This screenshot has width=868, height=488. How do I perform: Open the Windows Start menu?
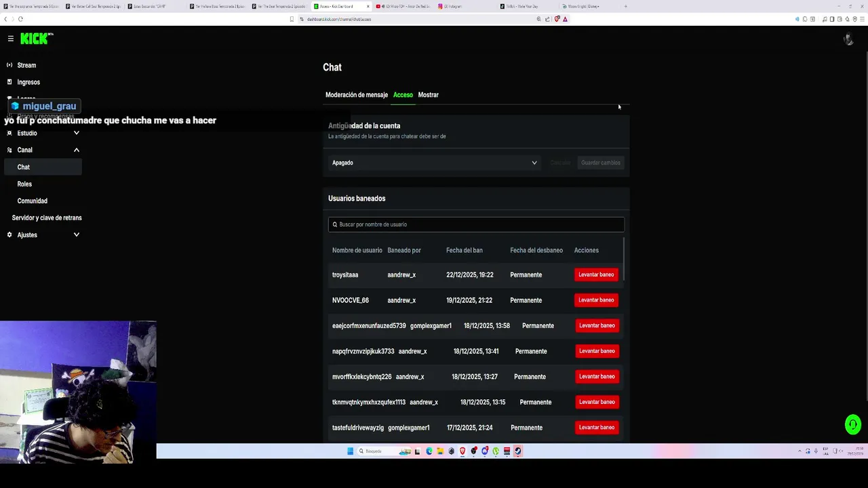pos(351,451)
